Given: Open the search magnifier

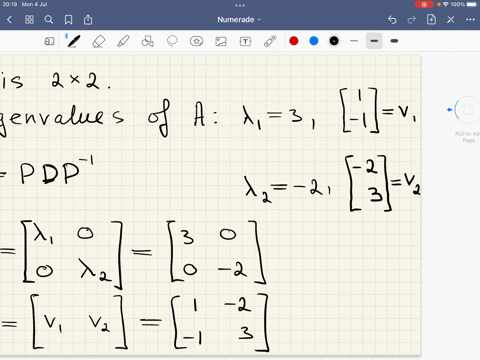Looking at the screenshot, I should pyautogui.click(x=49, y=20).
